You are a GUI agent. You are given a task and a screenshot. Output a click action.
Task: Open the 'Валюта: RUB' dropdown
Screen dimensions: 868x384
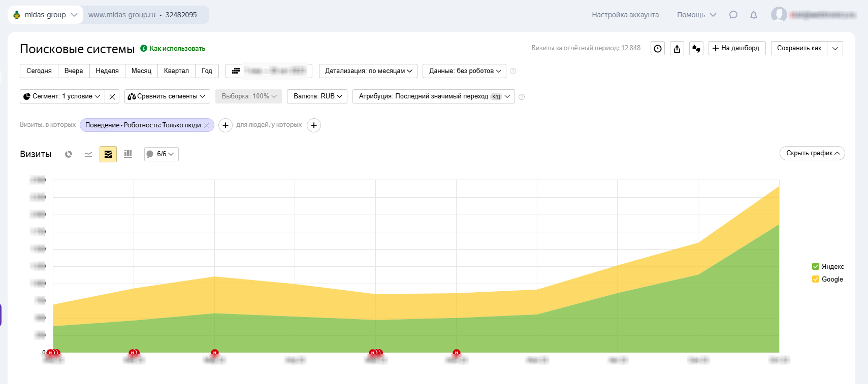(317, 96)
